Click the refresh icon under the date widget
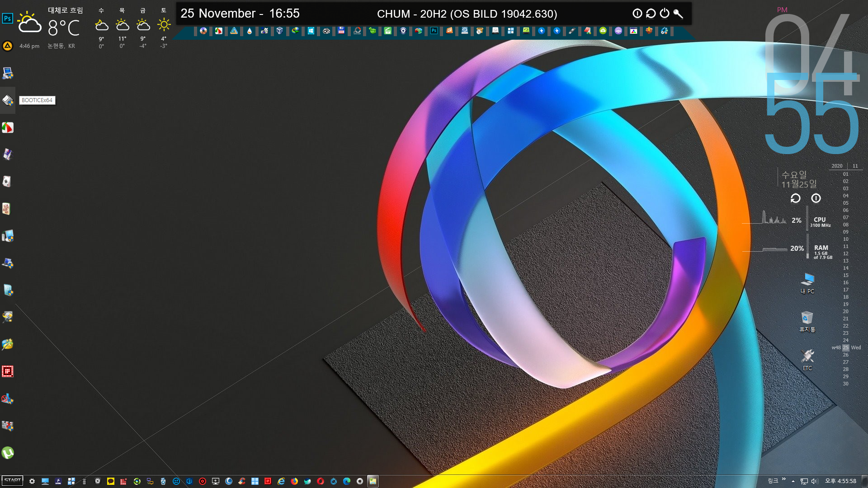The height and width of the screenshot is (488, 868). point(796,198)
